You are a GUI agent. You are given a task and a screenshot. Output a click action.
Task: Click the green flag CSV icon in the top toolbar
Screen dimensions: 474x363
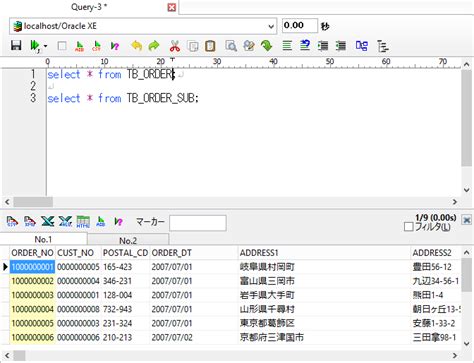96,46
